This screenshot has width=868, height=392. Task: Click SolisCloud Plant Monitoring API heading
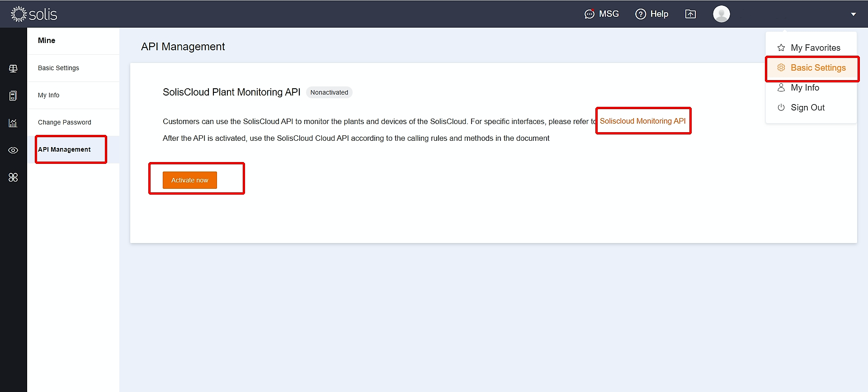pos(231,92)
